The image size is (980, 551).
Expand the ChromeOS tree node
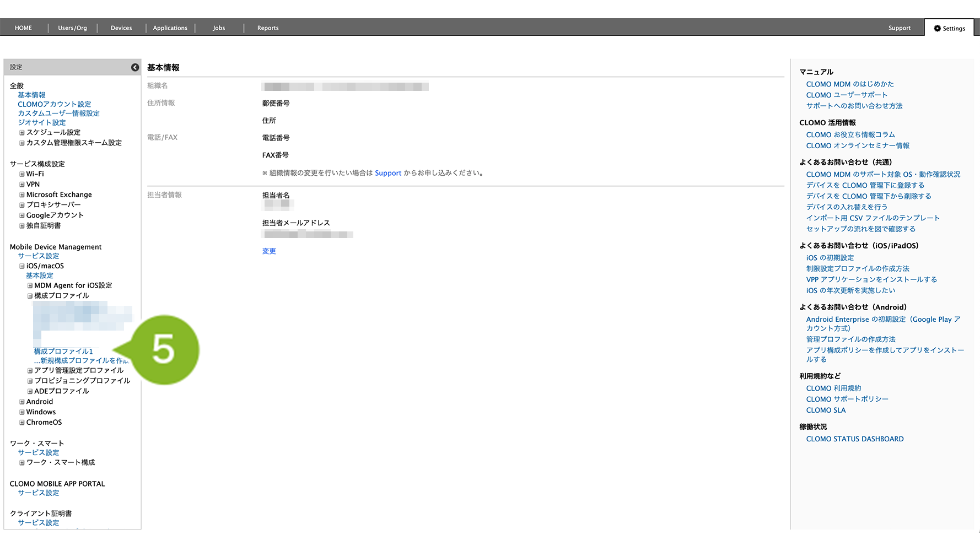click(x=22, y=423)
